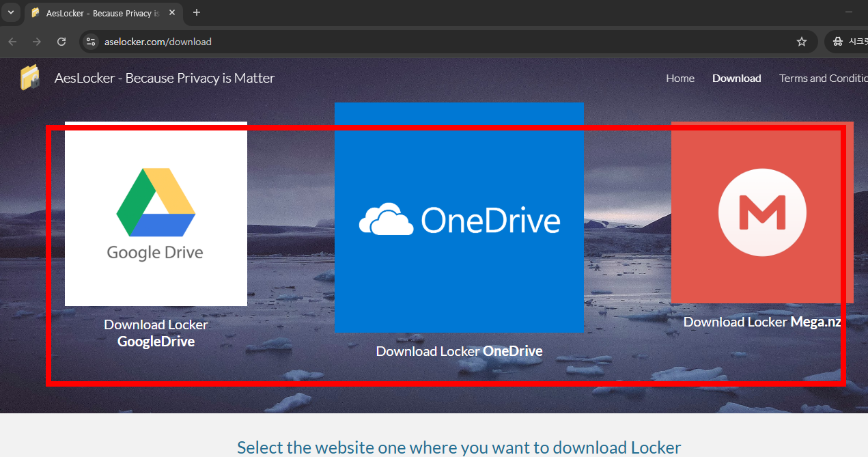Click the incognito mode indicator icon

pyautogui.click(x=838, y=42)
